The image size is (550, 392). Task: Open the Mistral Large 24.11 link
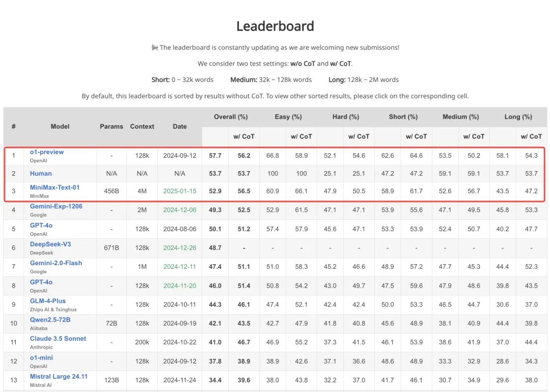(x=59, y=376)
